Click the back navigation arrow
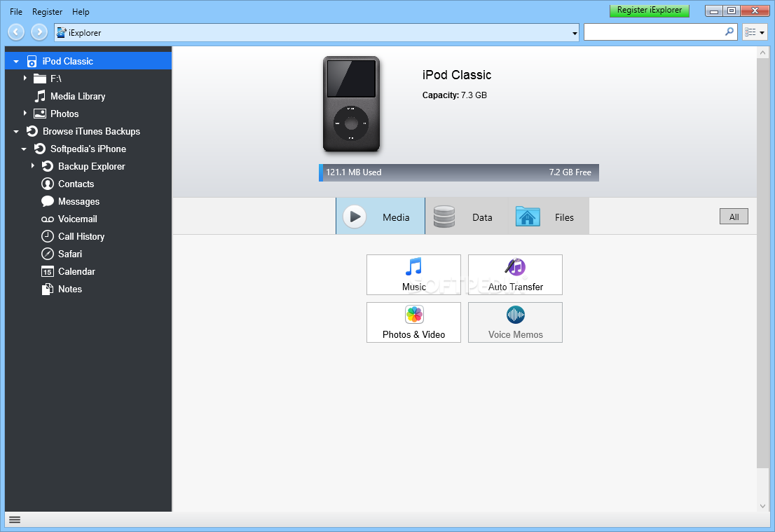The width and height of the screenshot is (775, 532). click(16, 32)
